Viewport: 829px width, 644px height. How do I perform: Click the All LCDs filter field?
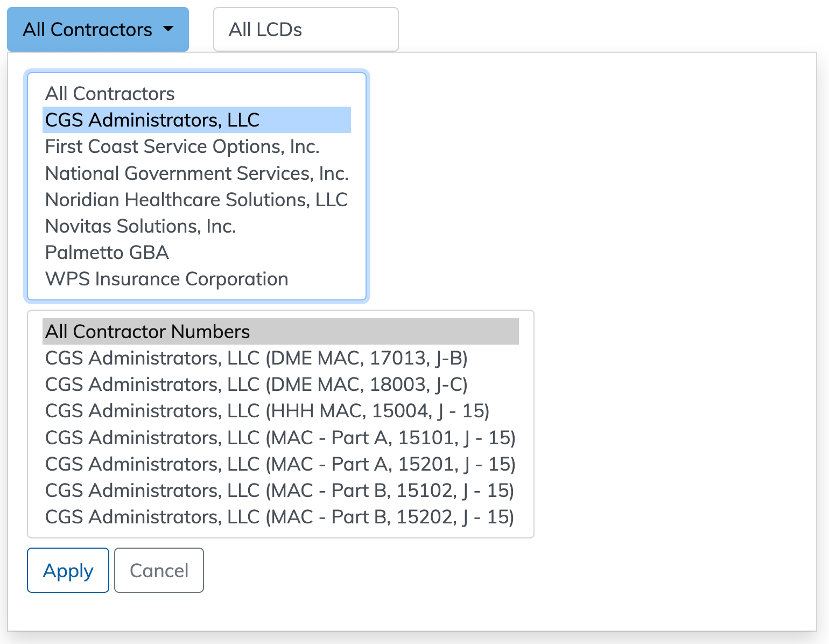coord(305,30)
